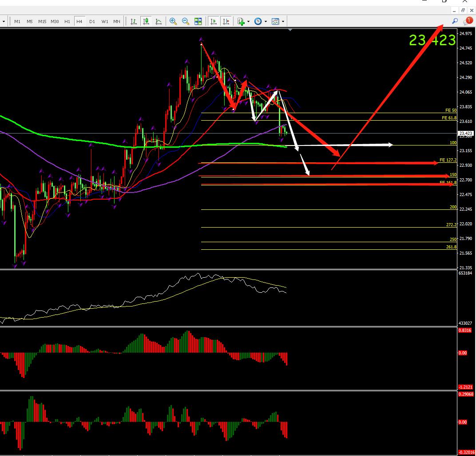This screenshot has width=476, height=456.
Task: Click the M1 timeframe button
Action: coord(17,21)
